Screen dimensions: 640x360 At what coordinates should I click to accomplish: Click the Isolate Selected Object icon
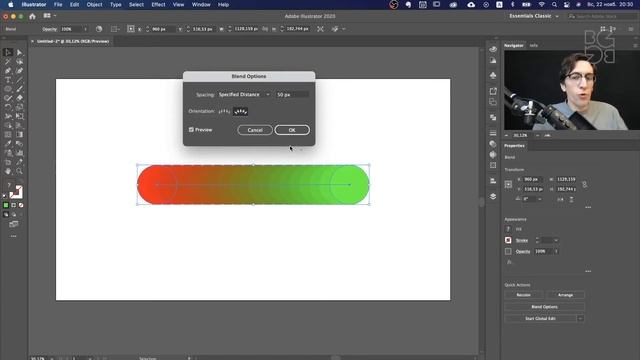pyautogui.click(x=320, y=29)
